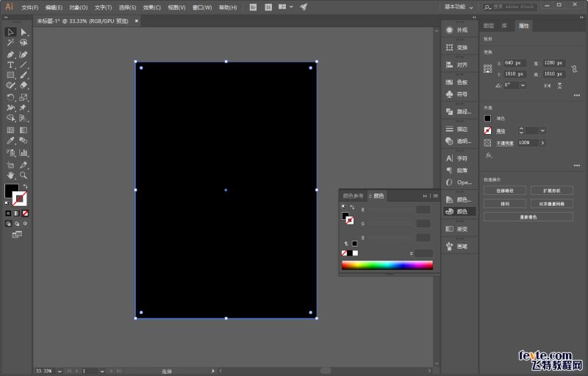Open the 效果(C) menu
Screen dimensions: 588x376
click(152, 7)
